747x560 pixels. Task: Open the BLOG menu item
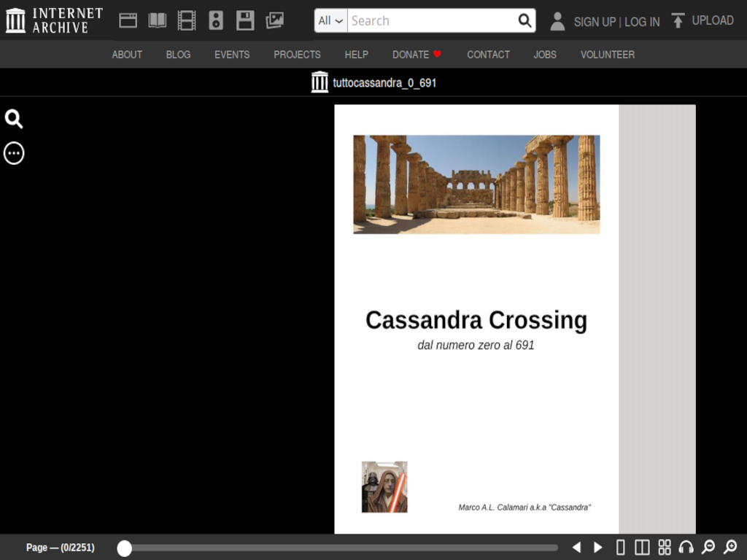click(178, 55)
